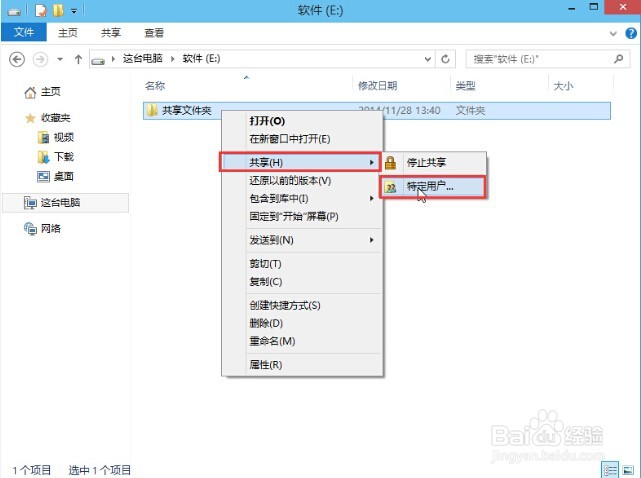Select 网络 in the navigation pane
641x478 pixels.
point(51,229)
